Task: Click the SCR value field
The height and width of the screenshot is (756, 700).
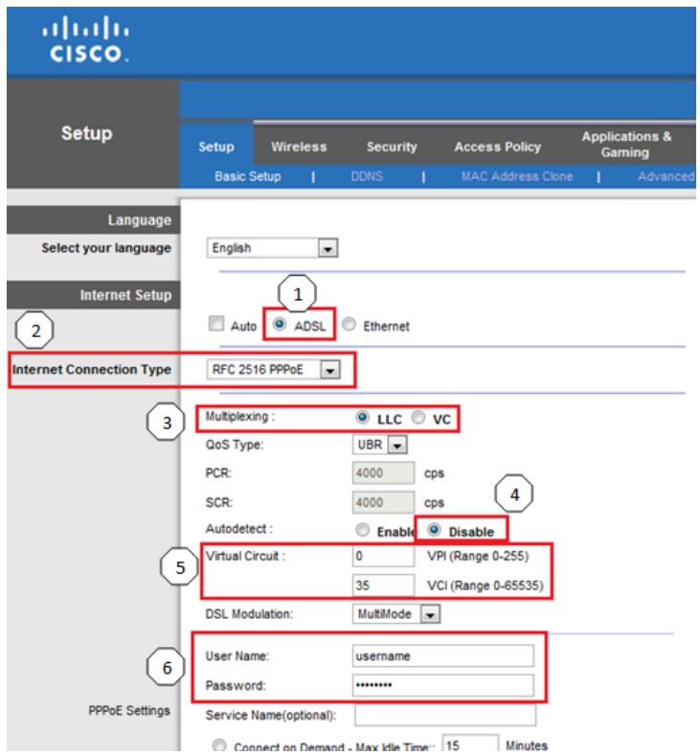Action: point(383,502)
